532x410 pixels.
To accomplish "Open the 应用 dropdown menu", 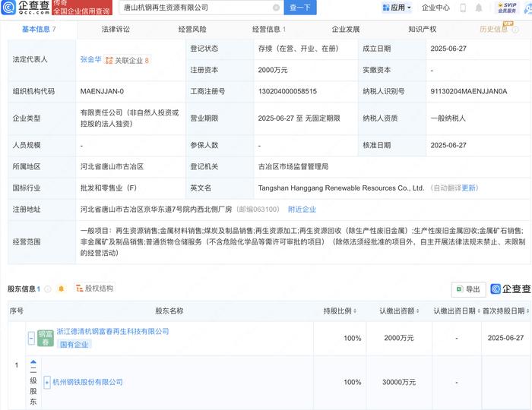I will click(x=396, y=8).
